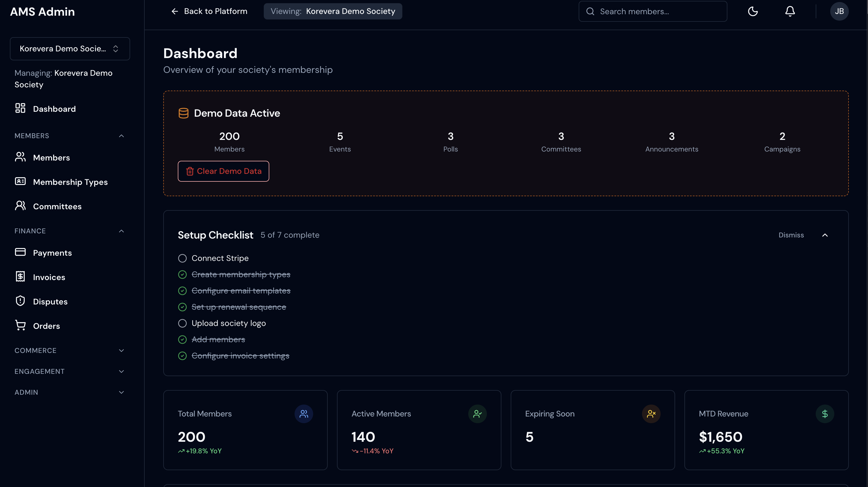Click the back arrow icon
This screenshot has height=487, width=868.
(x=175, y=11)
